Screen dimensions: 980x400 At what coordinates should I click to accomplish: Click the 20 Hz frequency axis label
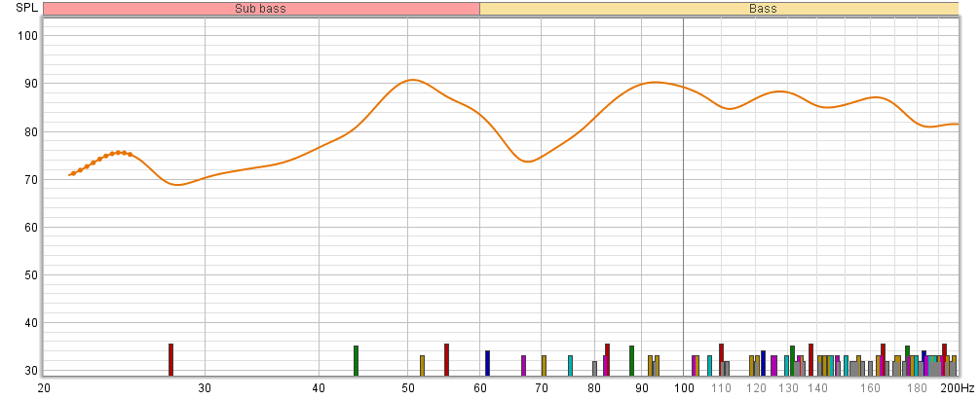point(44,387)
